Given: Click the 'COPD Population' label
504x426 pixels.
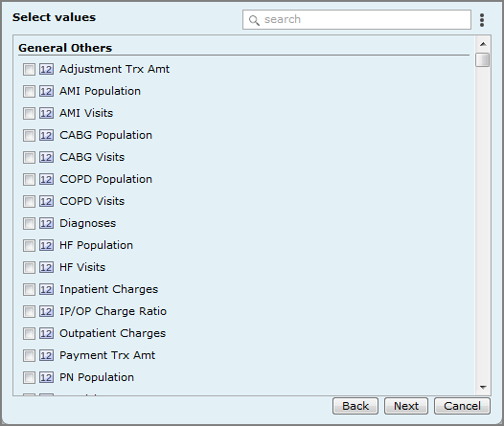Looking at the screenshot, I should (105, 179).
